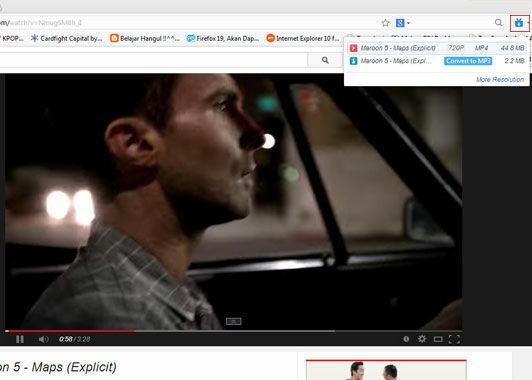Click the browser address bar URL
The image size is (532, 380).
[41, 23]
